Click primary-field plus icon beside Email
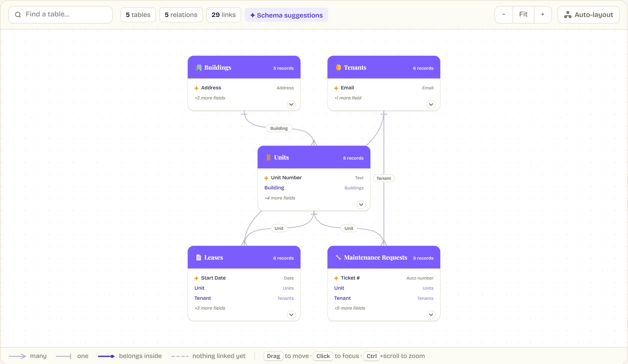This screenshot has width=628, height=364. [x=336, y=88]
